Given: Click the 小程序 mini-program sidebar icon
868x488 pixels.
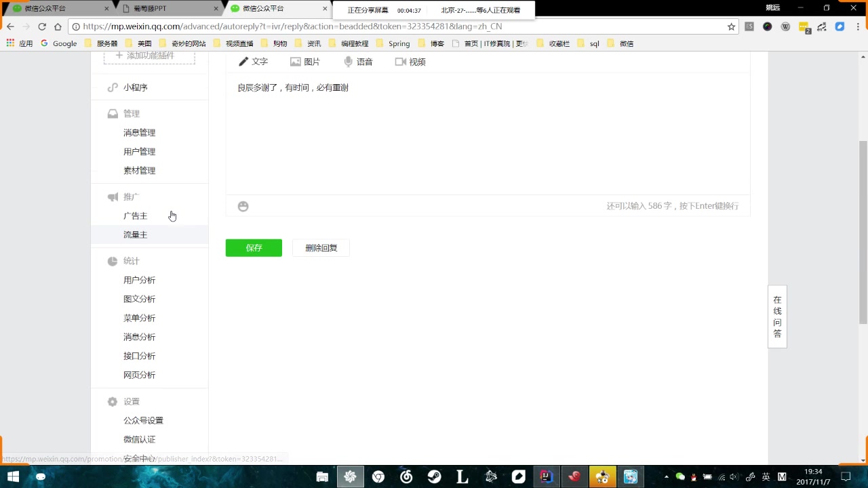Looking at the screenshot, I should click(x=113, y=87).
